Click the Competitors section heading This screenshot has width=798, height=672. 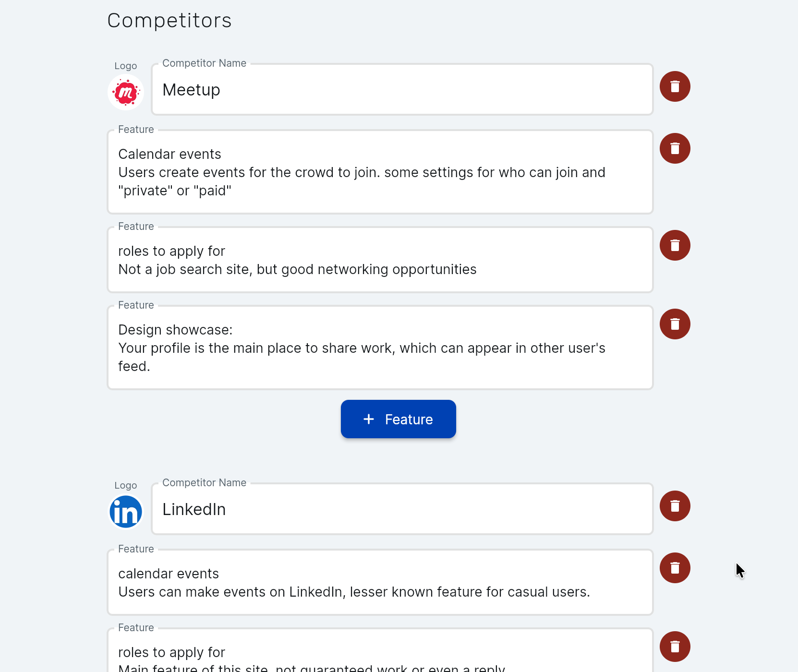coord(169,21)
